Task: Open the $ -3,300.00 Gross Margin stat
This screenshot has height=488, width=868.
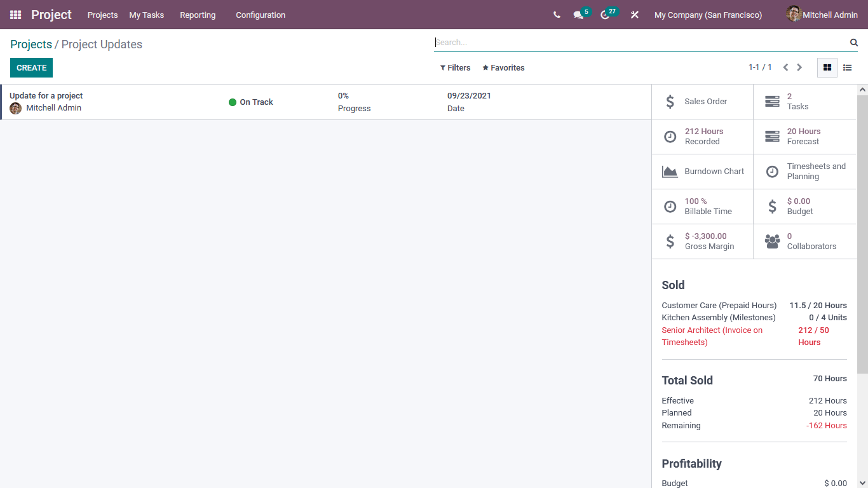Action: [x=702, y=241]
